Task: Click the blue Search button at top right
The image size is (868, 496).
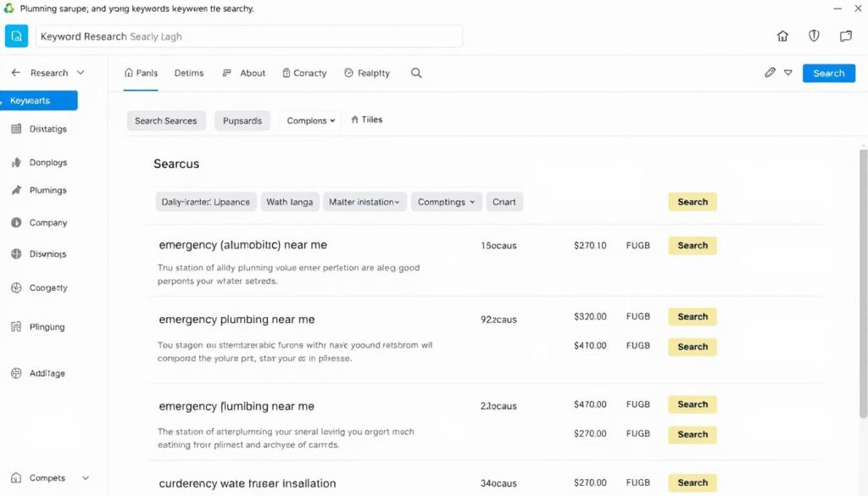Action: pyautogui.click(x=828, y=73)
